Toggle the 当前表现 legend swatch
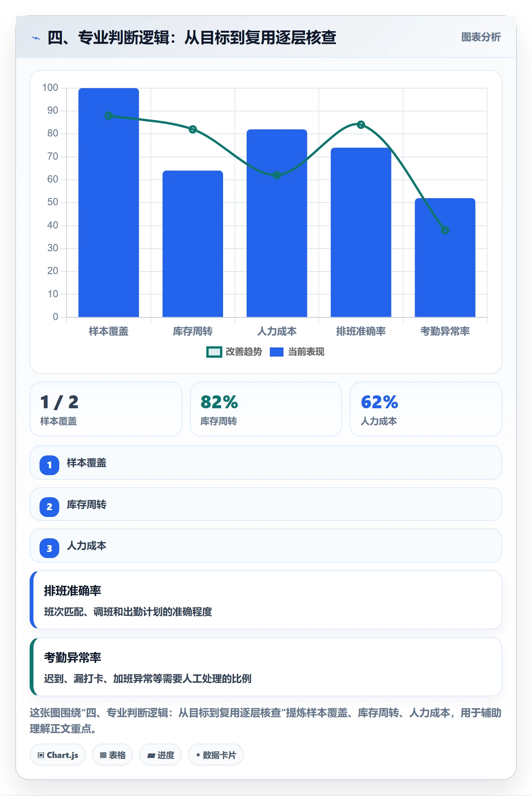Image resolution: width=532 pixels, height=796 pixels. coord(277,352)
